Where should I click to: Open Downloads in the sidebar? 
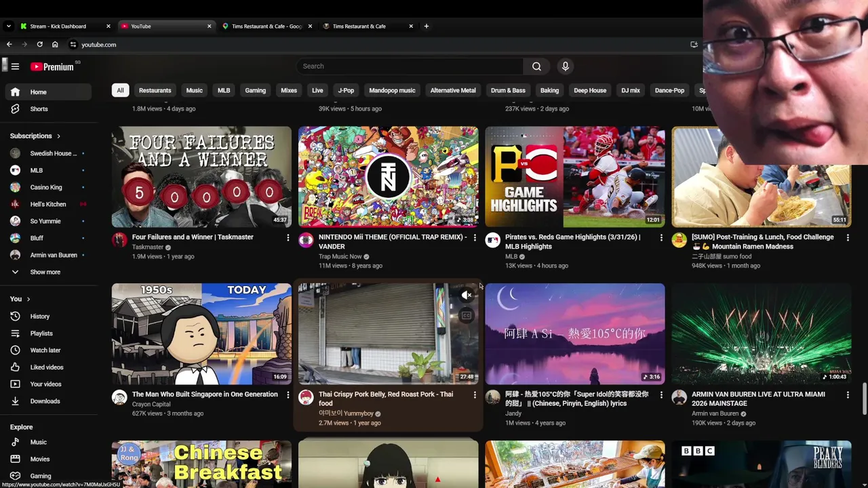click(x=48, y=401)
